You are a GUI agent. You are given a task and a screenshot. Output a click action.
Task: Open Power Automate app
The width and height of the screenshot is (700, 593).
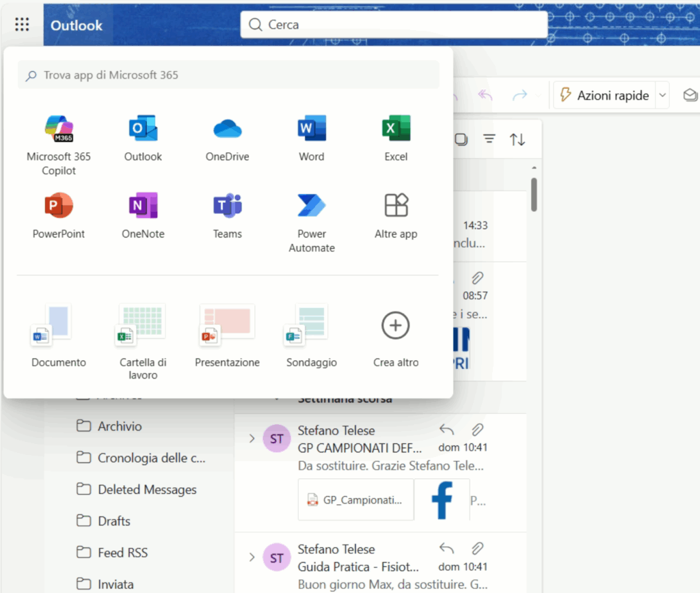click(x=312, y=222)
